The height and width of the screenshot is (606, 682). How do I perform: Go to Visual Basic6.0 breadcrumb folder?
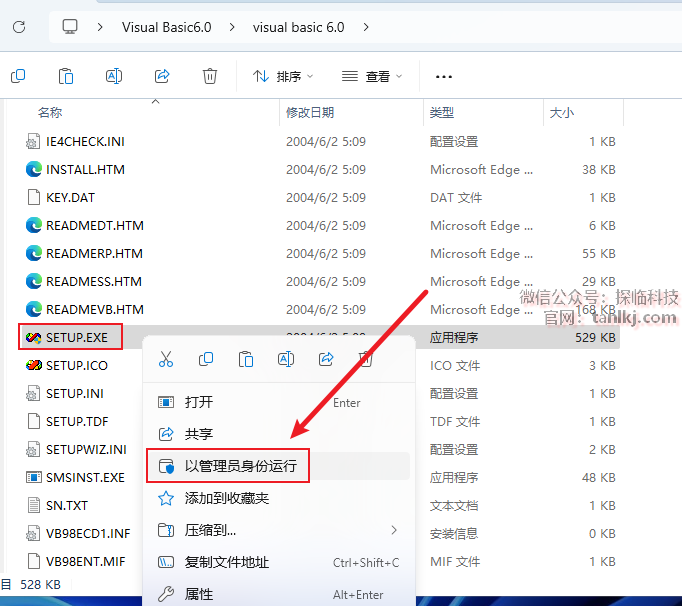(x=167, y=27)
